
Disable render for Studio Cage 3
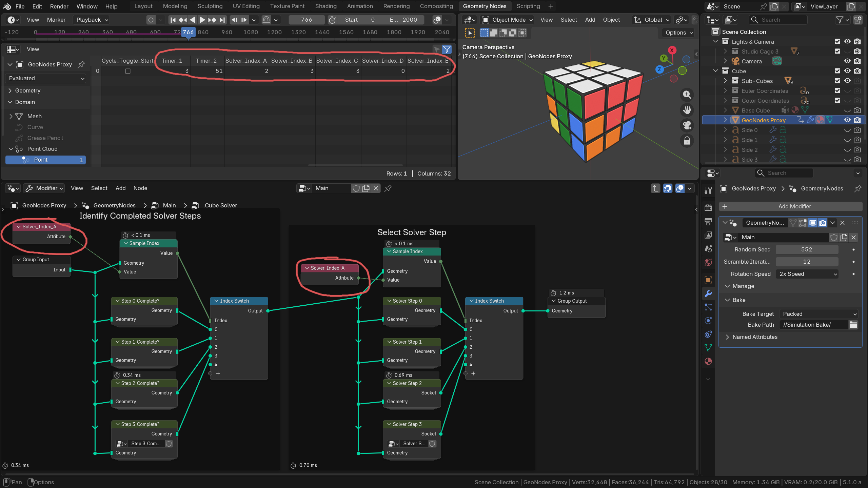857,51
